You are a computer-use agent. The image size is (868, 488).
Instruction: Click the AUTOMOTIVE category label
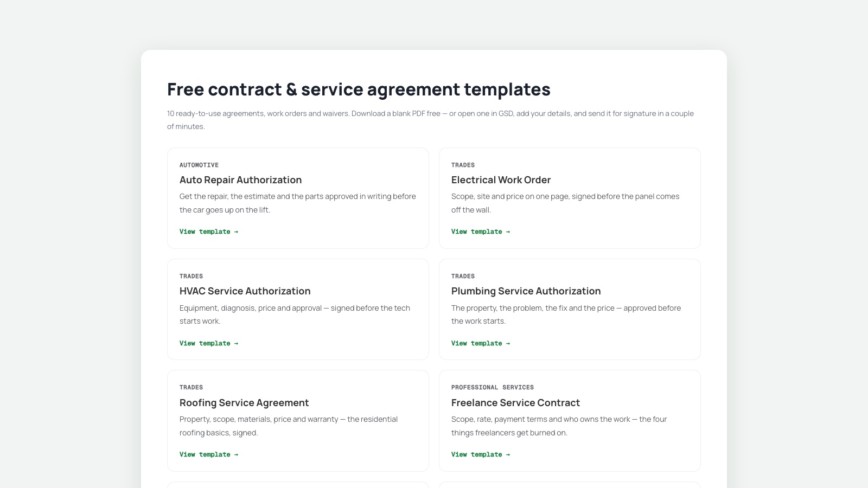point(199,165)
